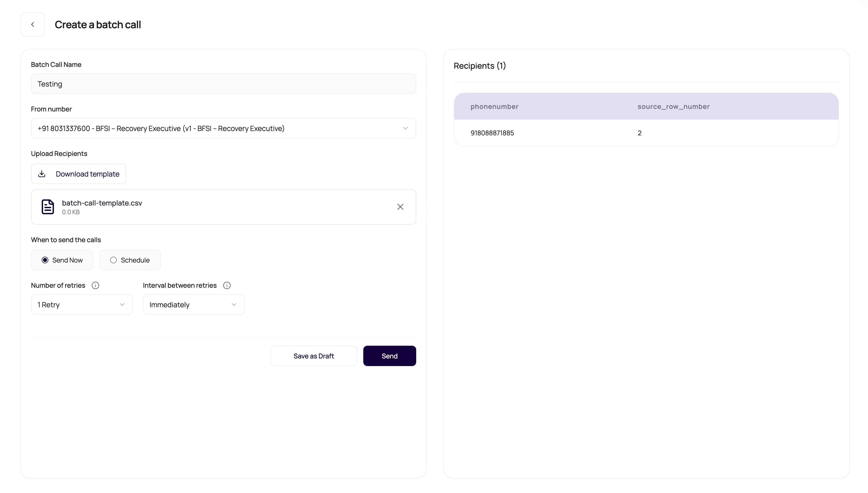Remove the uploaded batch-call-template.csv file
868x493 pixels.
400,207
